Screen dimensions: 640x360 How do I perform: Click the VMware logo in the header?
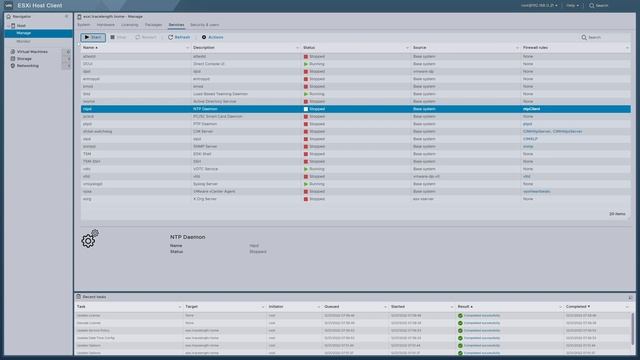[9, 6]
